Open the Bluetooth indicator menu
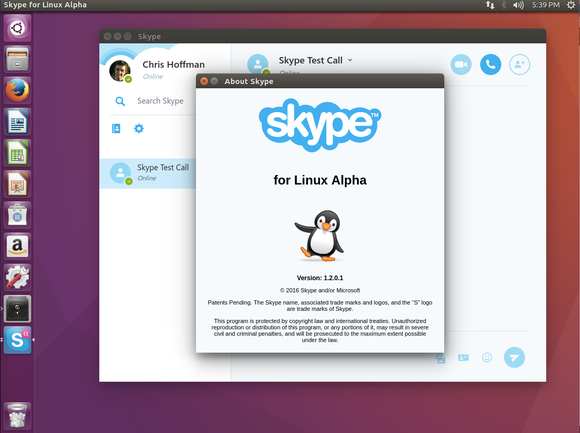 [503, 5]
